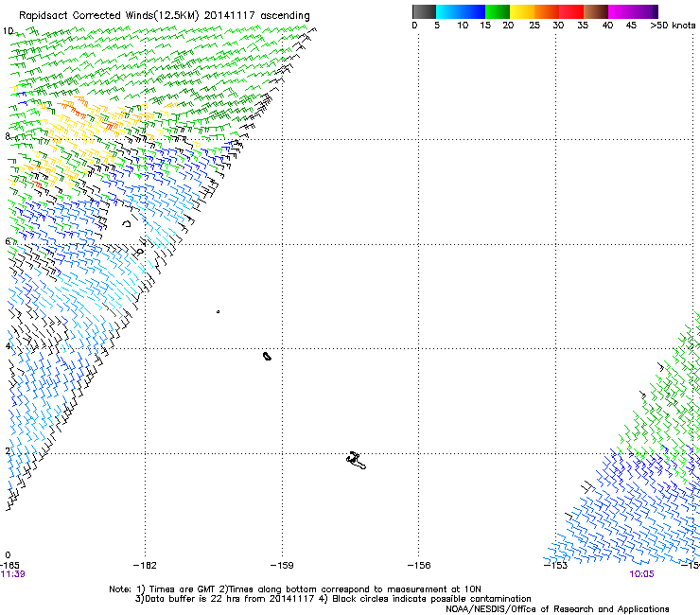
Task: Click the purple '10:05' pass time
Action: point(642,574)
